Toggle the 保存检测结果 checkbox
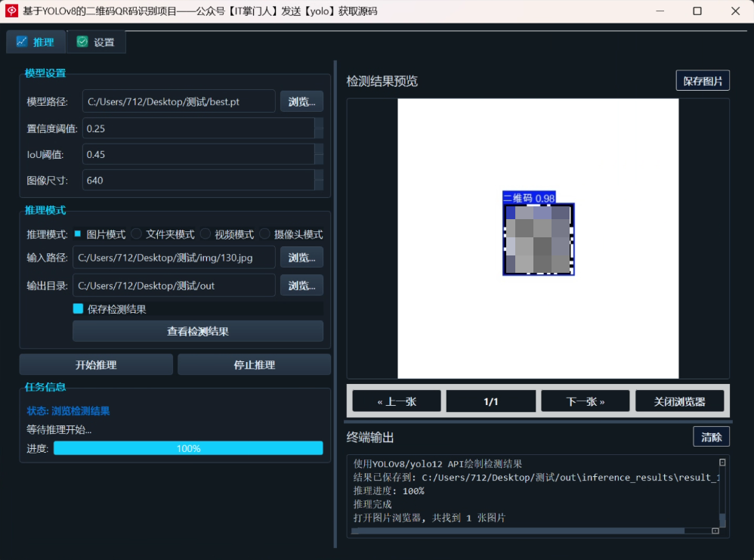 tap(78, 308)
